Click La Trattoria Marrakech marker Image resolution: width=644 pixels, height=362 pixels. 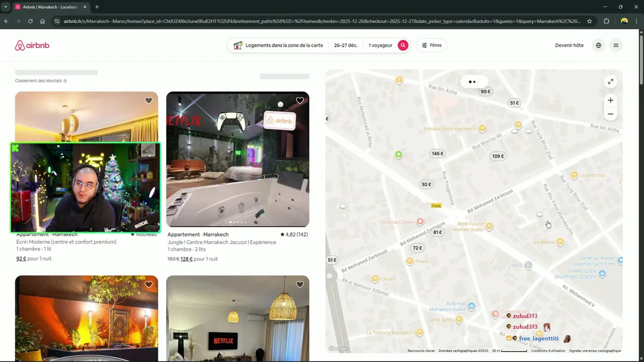point(420,332)
